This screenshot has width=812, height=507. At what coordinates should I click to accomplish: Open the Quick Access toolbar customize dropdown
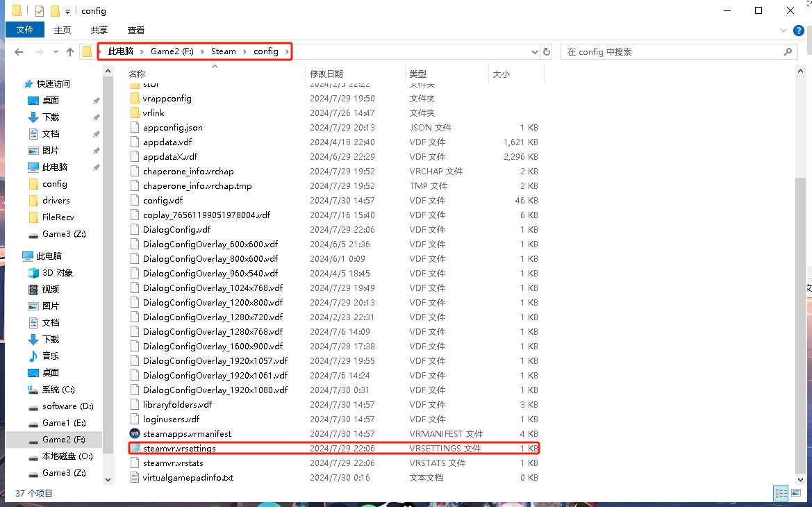click(67, 11)
